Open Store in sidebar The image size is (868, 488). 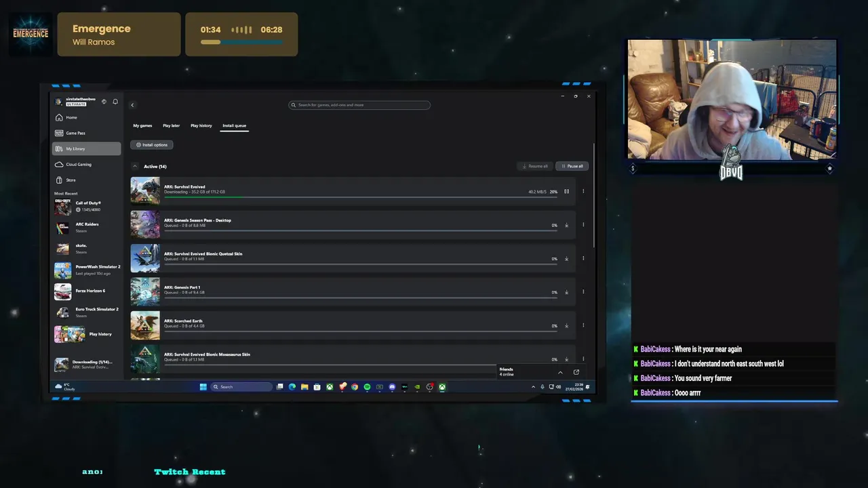[x=87, y=180]
